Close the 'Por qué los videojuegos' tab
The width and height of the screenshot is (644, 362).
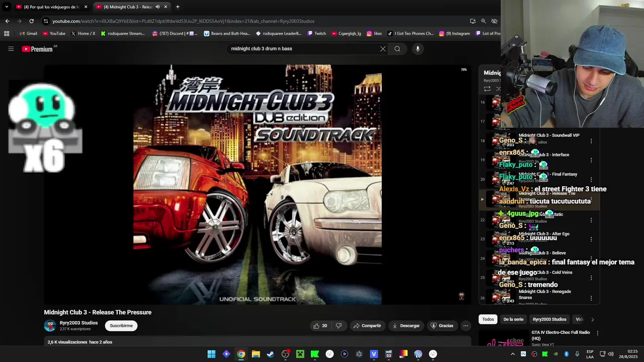pos(86,7)
